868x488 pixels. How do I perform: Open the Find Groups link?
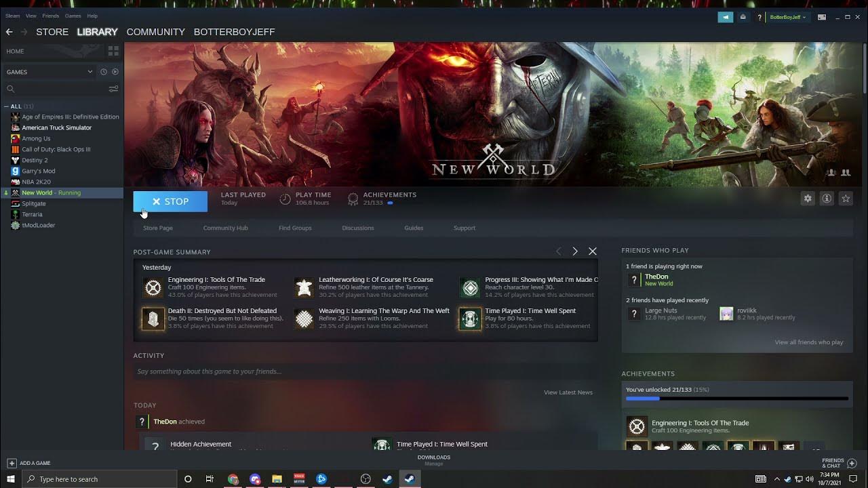click(x=295, y=228)
